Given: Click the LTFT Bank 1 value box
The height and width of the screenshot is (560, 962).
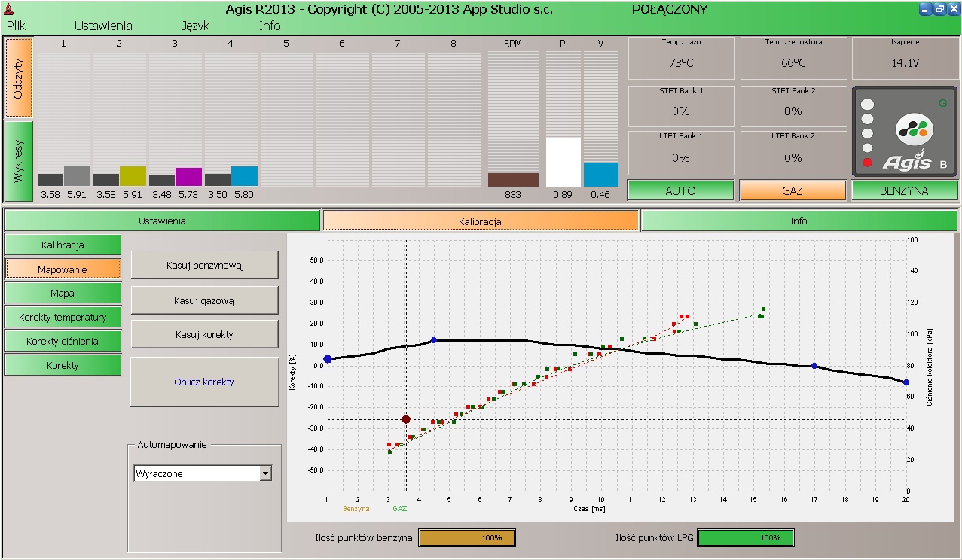Looking at the screenshot, I should coord(681,153).
